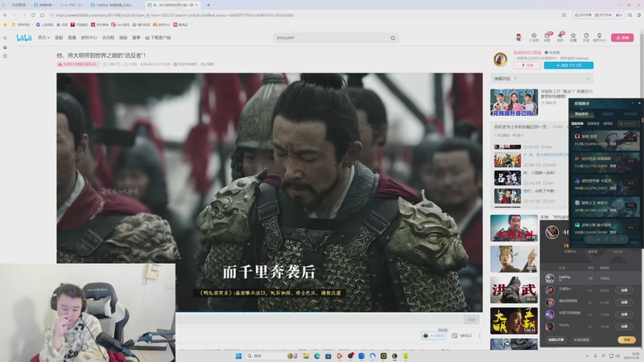Click the pink 投稿 upload button
Image resolution: width=644 pixels, height=362 pixels.
coord(622,38)
